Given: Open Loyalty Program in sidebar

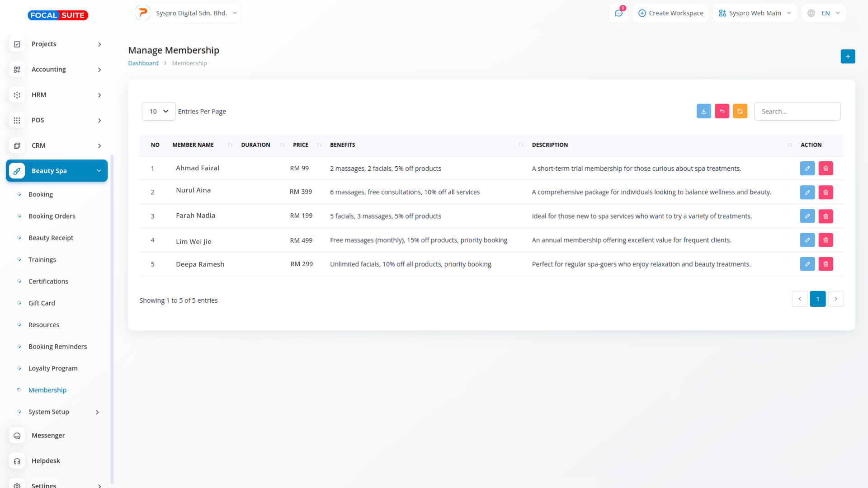Looking at the screenshot, I should [x=53, y=369].
